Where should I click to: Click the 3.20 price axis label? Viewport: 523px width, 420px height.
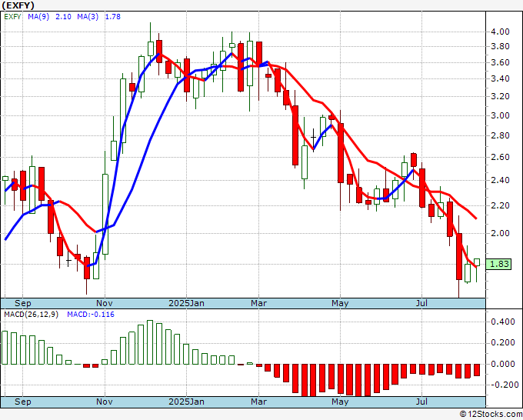click(500, 96)
